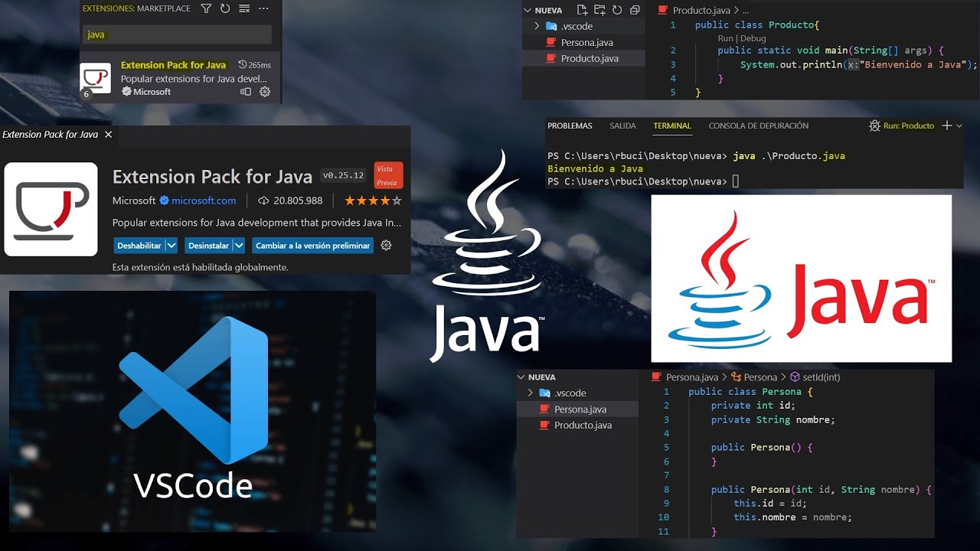
Task: Open the gear next to Cambiar a la versión preliminar
Action: (386, 246)
